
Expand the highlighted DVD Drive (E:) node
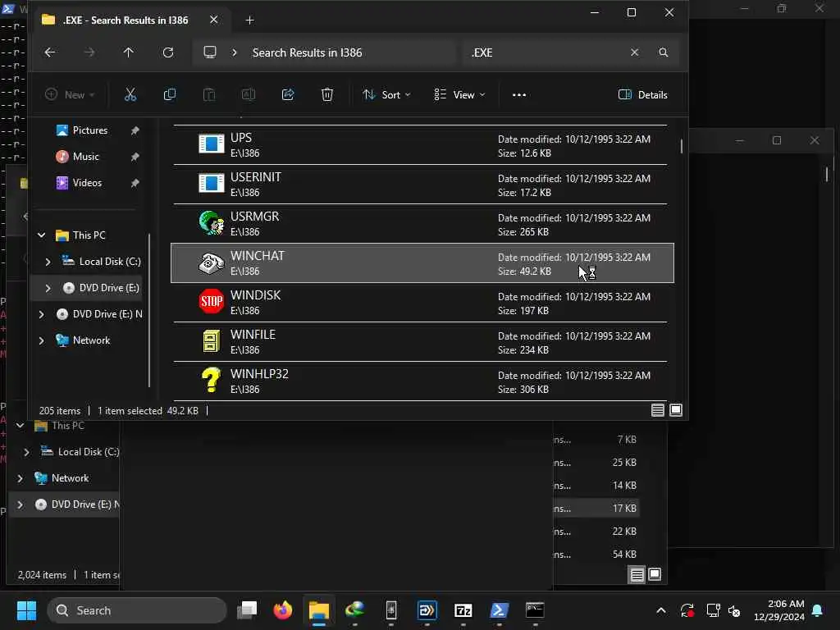[x=48, y=288]
